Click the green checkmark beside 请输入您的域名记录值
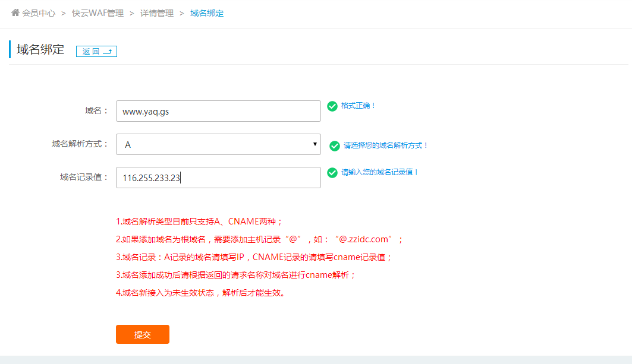The width and height of the screenshot is (632, 364). coord(332,173)
